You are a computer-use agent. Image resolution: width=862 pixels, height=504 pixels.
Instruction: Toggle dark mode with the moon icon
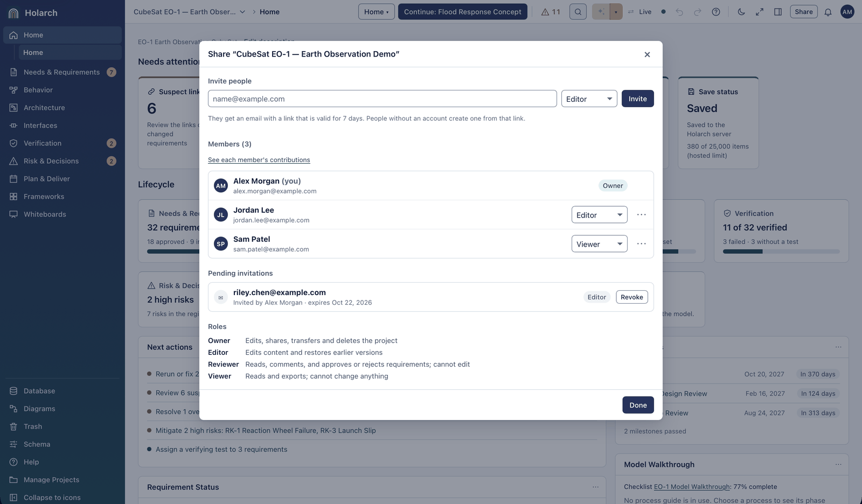[x=741, y=12]
